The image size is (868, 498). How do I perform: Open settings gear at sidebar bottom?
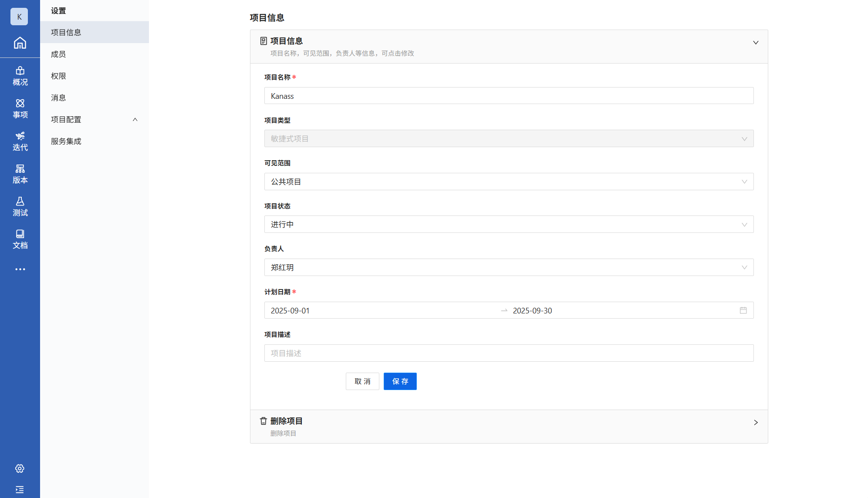pos(20,469)
